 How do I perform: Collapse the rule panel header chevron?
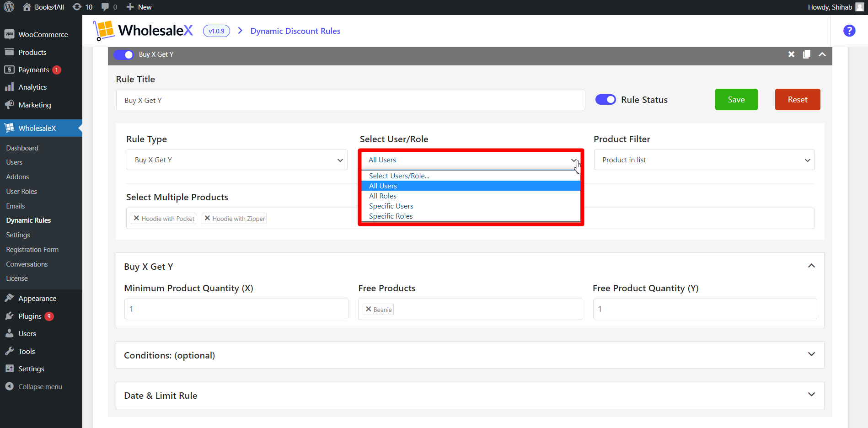[822, 54]
